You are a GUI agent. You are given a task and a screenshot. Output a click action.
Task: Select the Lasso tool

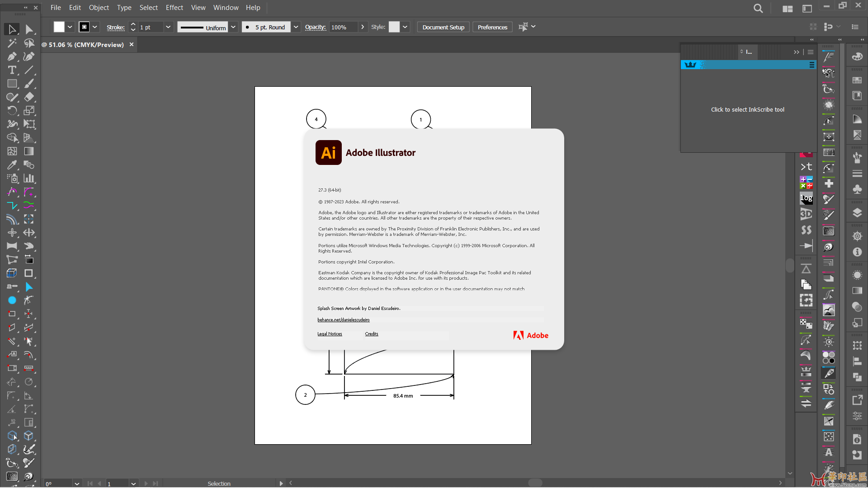tap(29, 43)
